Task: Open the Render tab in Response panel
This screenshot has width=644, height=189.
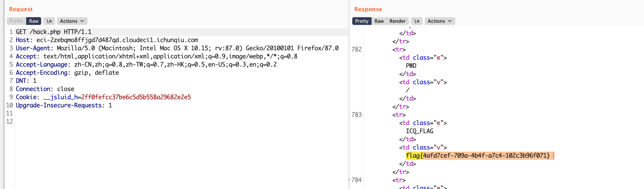Action: coord(397,21)
